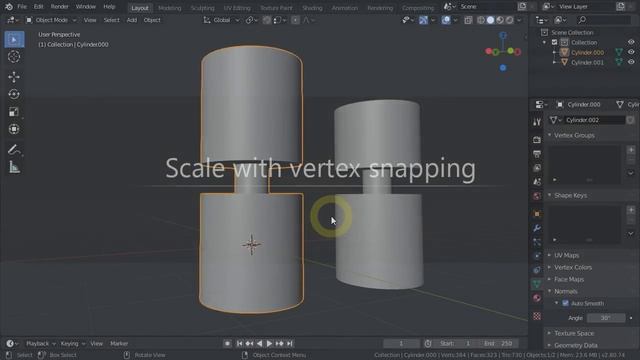Open the Edit menu

point(38,7)
